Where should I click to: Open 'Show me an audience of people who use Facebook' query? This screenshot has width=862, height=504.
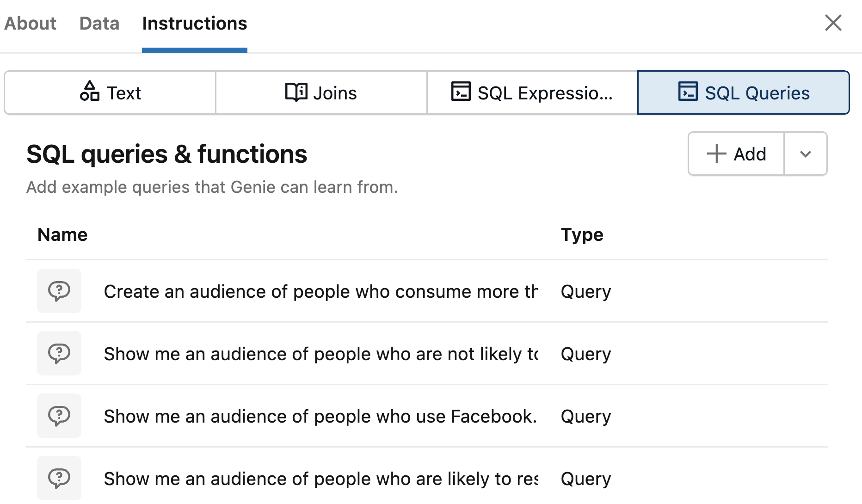click(x=320, y=417)
